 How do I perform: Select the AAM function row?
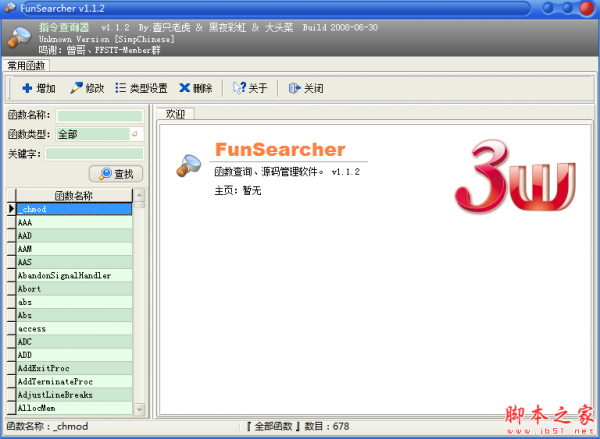click(x=74, y=249)
